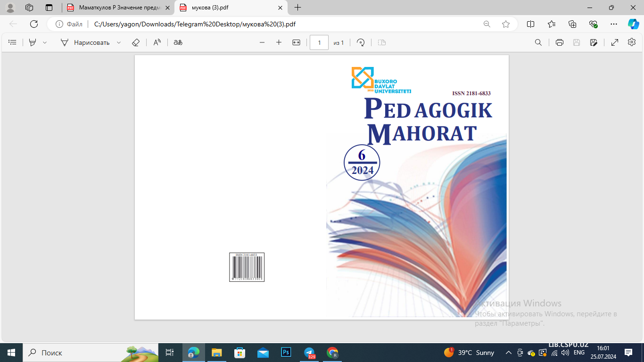This screenshot has width=644, height=362.
Task: Open the pen options next to Нарисовать
Action: [x=118, y=42]
